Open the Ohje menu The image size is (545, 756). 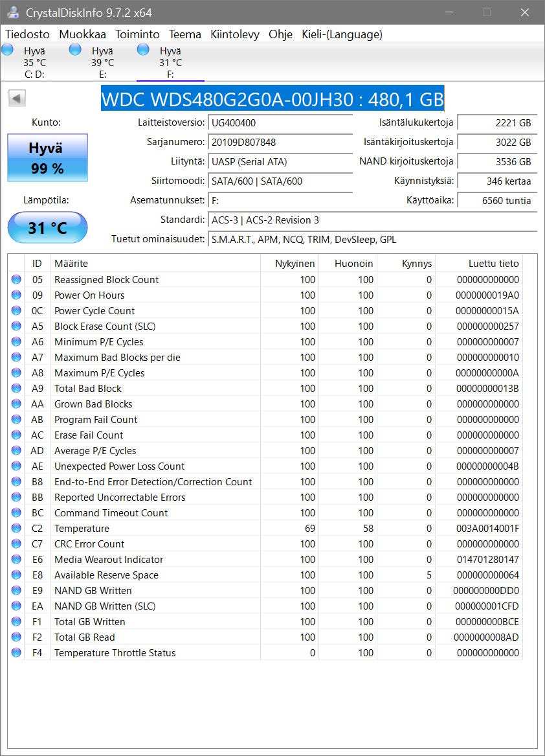[280, 34]
